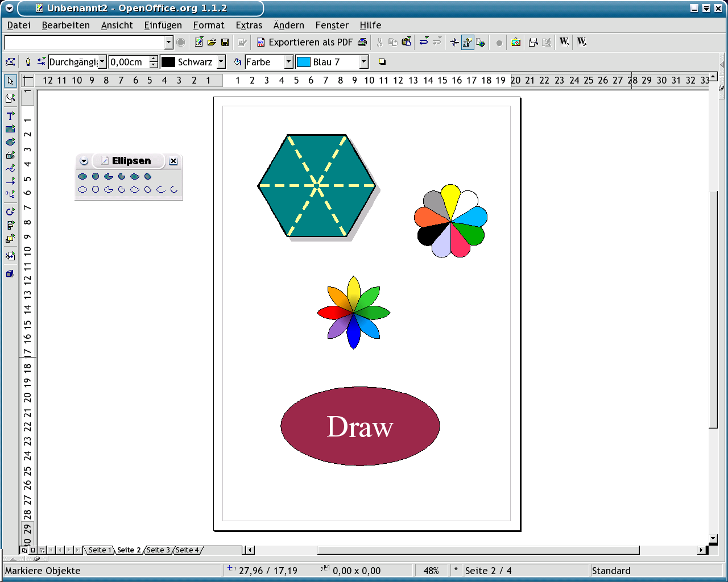Click Exportieren als PDF button

click(x=304, y=42)
